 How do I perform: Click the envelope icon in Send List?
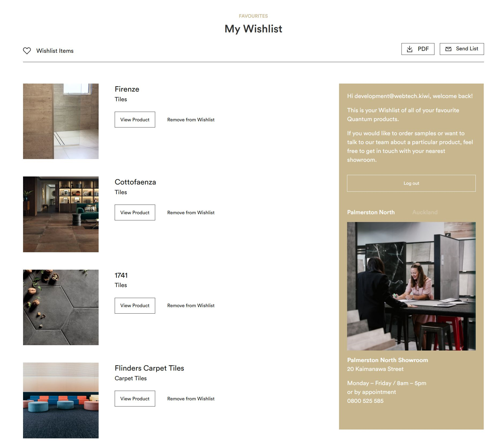(448, 49)
